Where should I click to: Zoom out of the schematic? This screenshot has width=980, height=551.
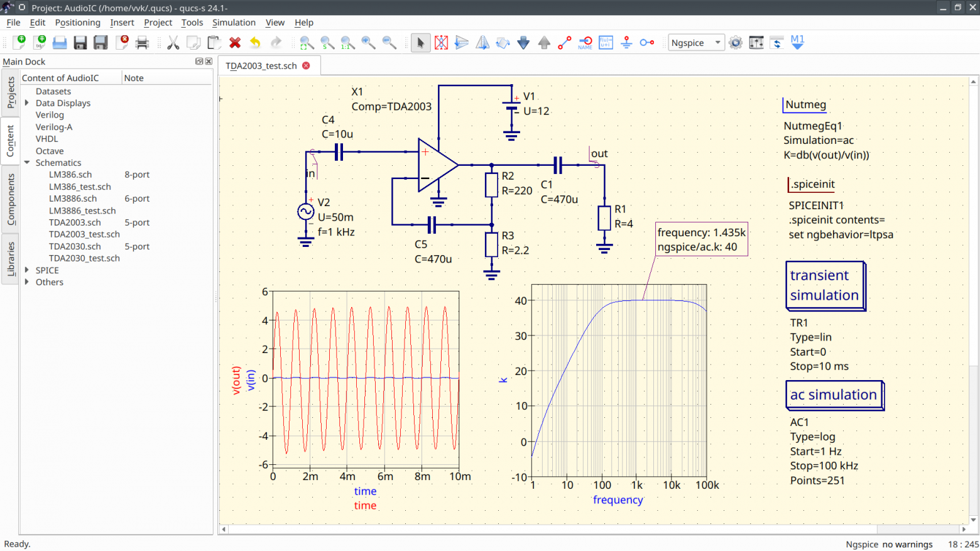coord(389,43)
